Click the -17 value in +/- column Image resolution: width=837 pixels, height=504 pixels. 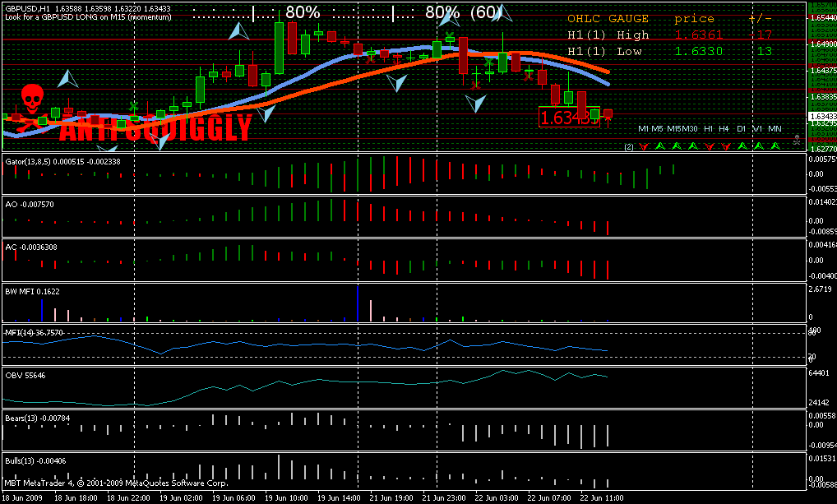[x=761, y=35]
